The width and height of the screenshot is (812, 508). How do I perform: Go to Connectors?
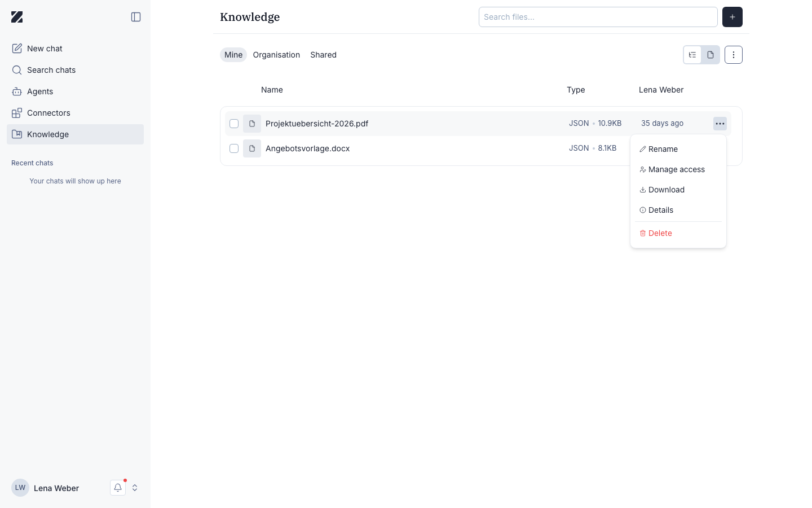(x=75, y=113)
